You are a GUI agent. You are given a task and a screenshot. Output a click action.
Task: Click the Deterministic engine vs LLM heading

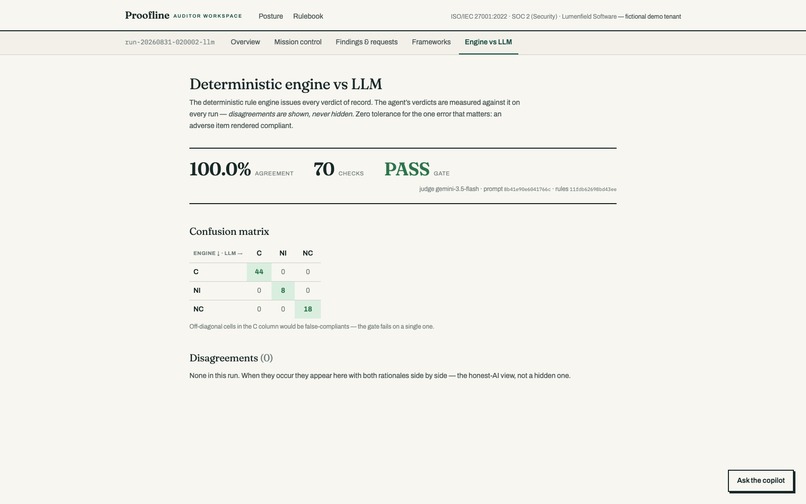pos(285,84)
